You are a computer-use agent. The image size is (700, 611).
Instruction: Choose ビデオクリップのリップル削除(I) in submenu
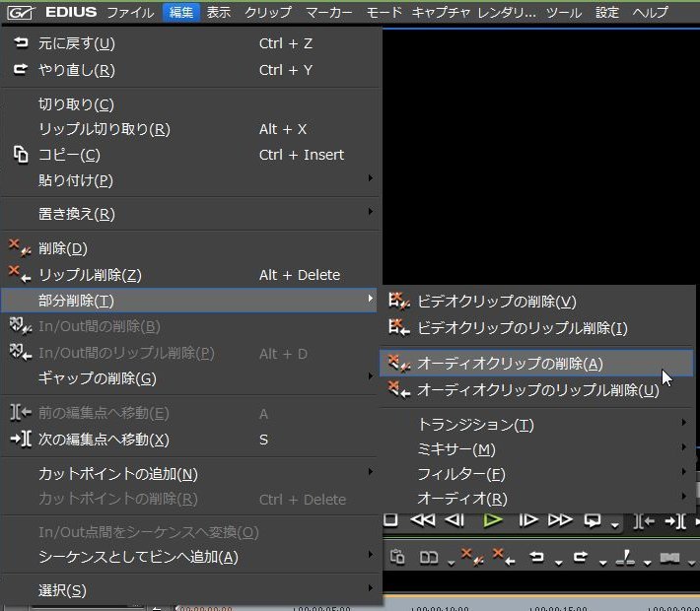[x=537, y=328]
